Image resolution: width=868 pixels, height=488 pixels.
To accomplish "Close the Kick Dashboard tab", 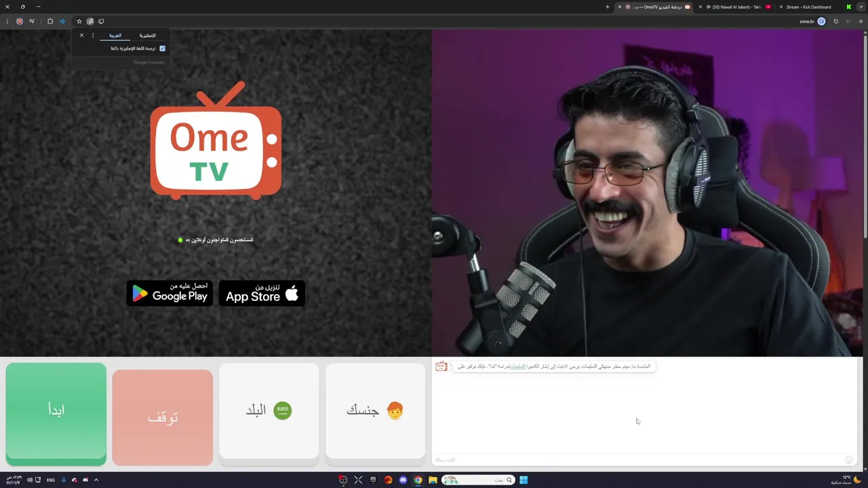I will [x=781, y=7].
